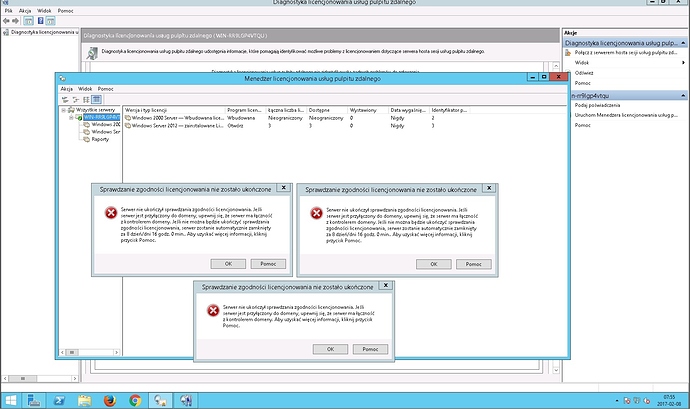Image resolution: width=690 pixels, height=409 pixels.
Task: Select large icons view in Menedzer toolbar
Action: [x=65, y=99]
